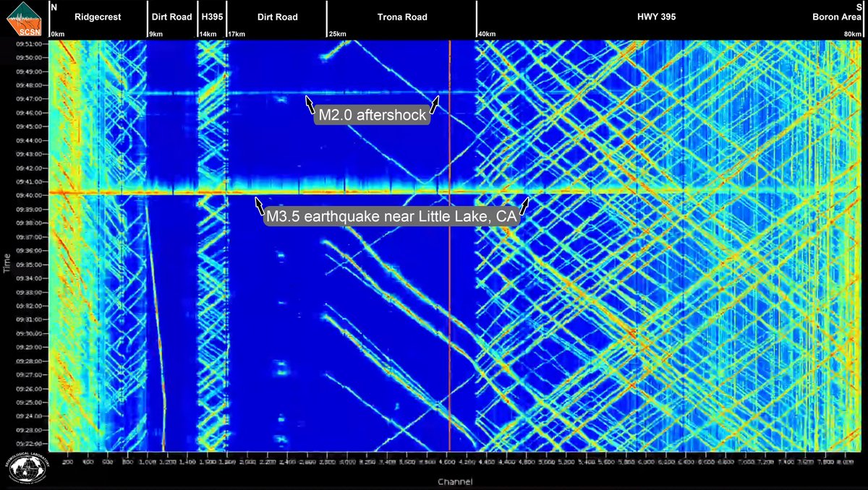The height and width of the screenshot is (490, 868).
Task: Click the 'M2.0 aftershock' annotation label
Action: click(x=371, y=114)
